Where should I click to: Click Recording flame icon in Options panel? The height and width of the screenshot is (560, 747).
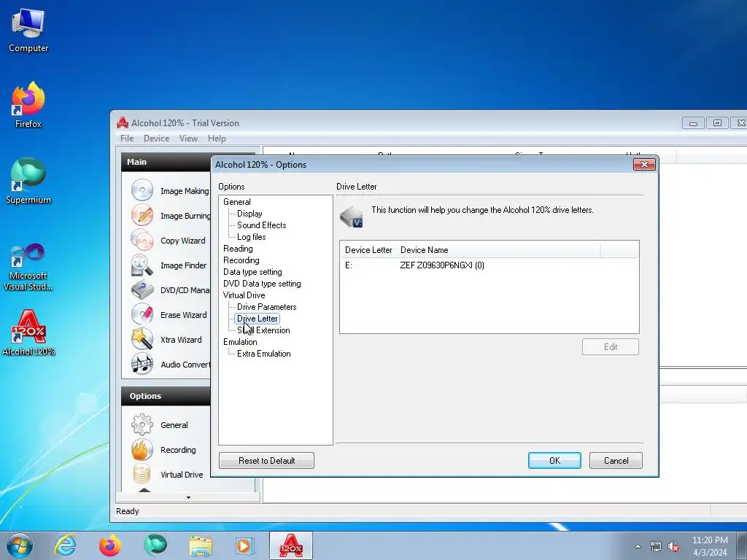point(142,449)
